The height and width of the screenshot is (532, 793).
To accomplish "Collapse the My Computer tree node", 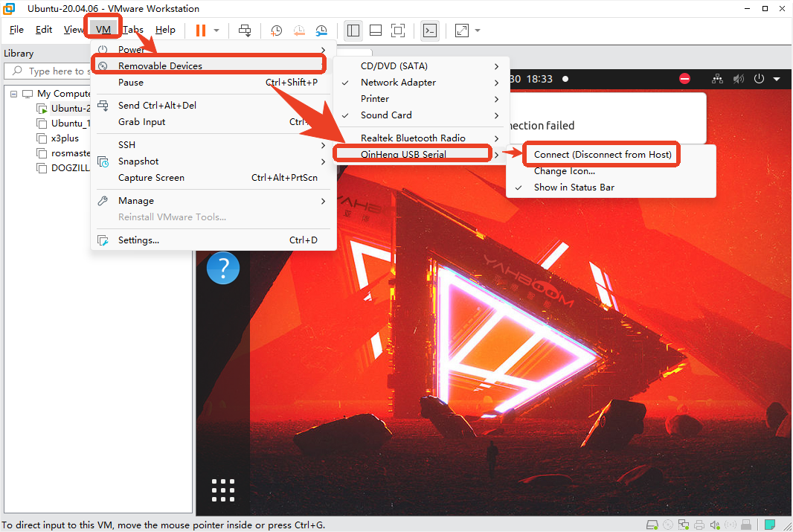I will coord(13,94).
